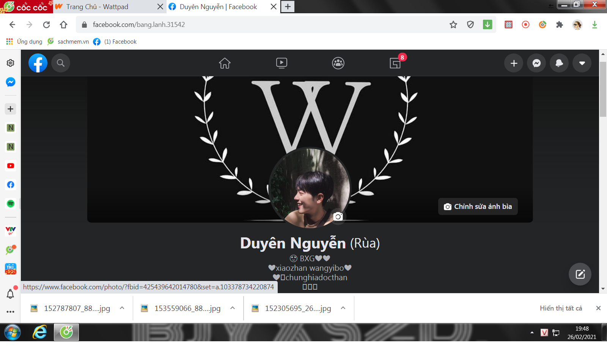The height and width of the screenshot is (364, 607).
Task: Switch to the Trang Chủ - Wattpad tab
Action: [97, 7]
